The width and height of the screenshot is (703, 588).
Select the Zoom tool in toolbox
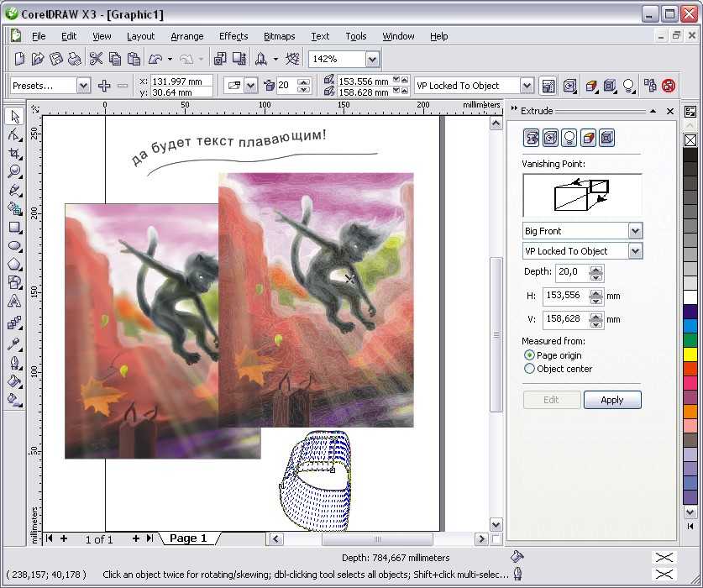[15, 172]
